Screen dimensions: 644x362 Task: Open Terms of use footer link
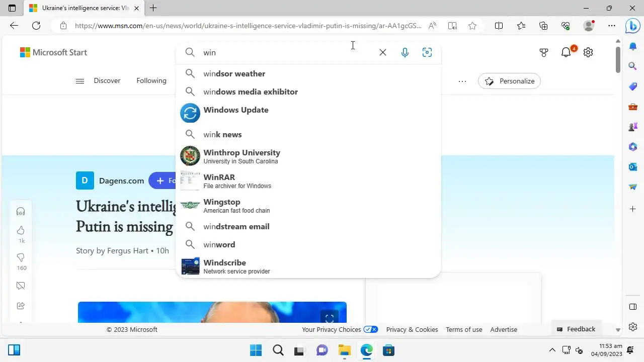point(464,329)
